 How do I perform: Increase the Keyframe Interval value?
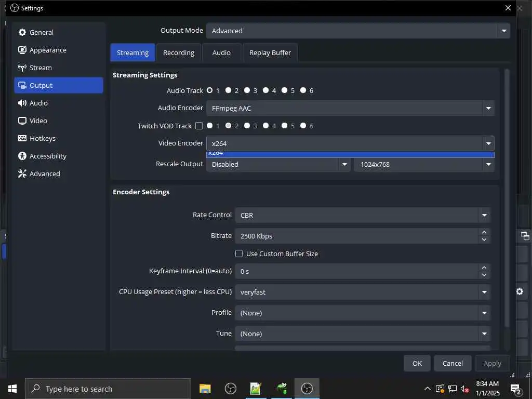click(484, 268)
